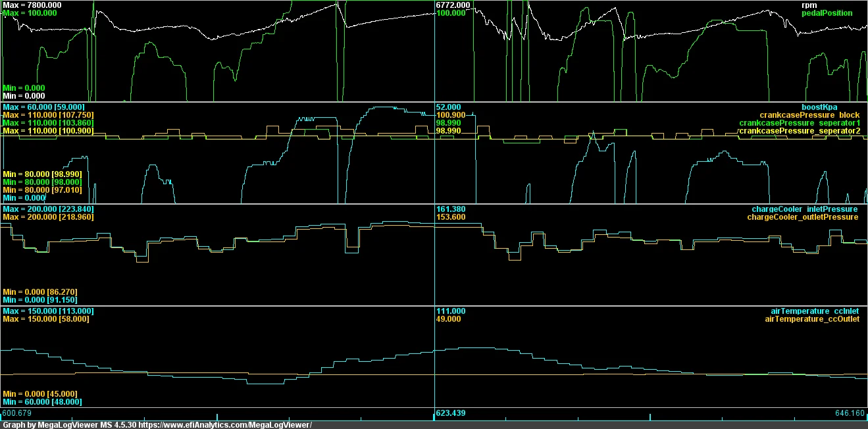The image size is (868, 429).
Task: Click 'Min = 60.000 [48.000]' label
Action: 42,402
